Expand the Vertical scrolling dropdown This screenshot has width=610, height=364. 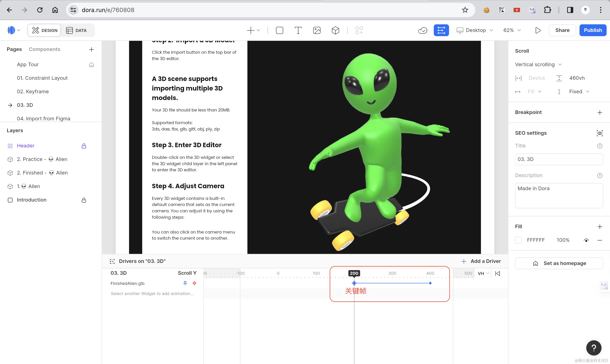click(x=538, y=65)
